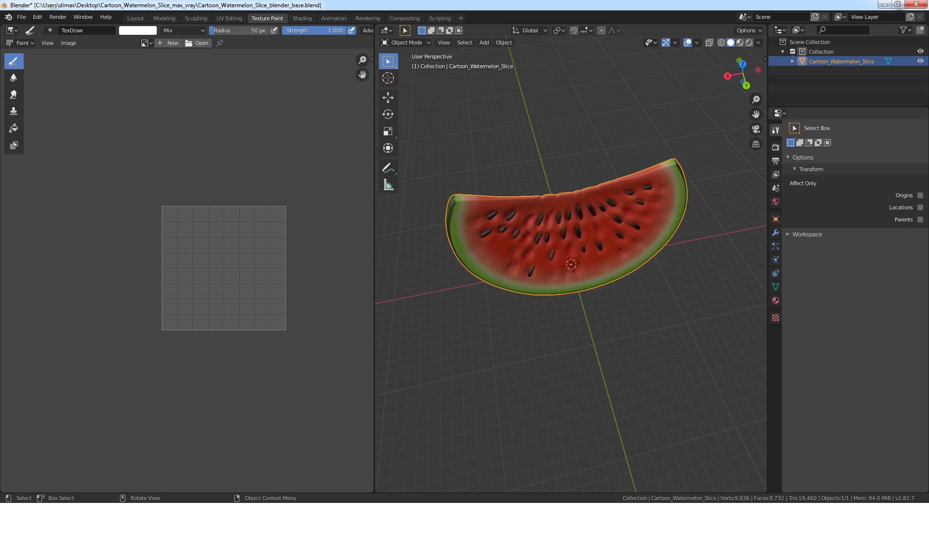Click the brush Radius slider

(x=239, y=30)
